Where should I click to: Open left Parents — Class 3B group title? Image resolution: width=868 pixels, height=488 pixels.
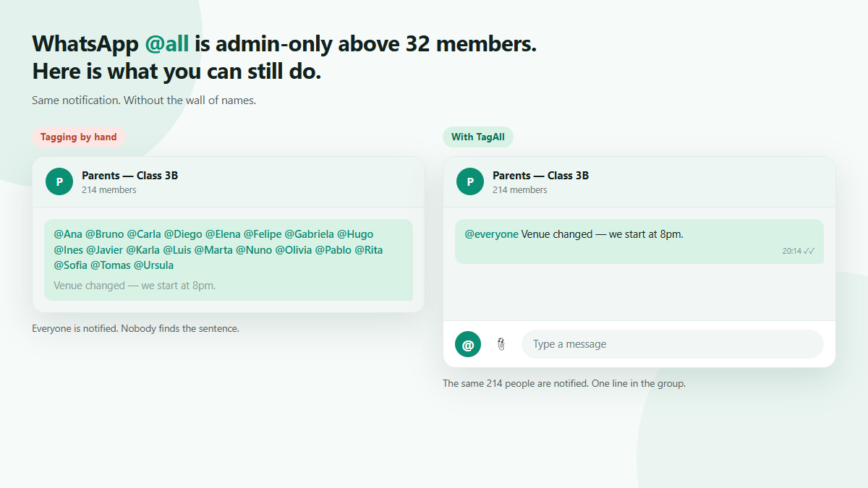point(129,176)
